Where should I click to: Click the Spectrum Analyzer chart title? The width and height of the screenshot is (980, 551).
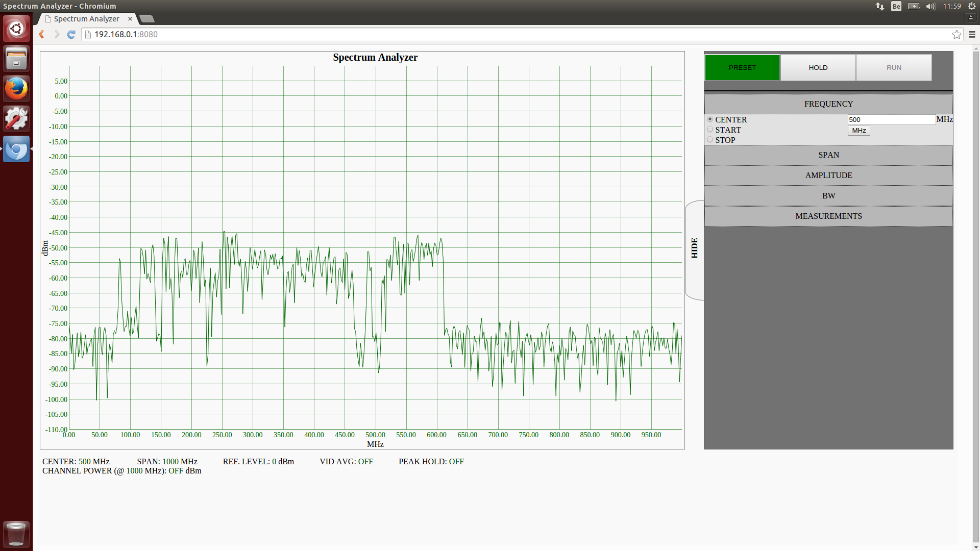(375, 58)
